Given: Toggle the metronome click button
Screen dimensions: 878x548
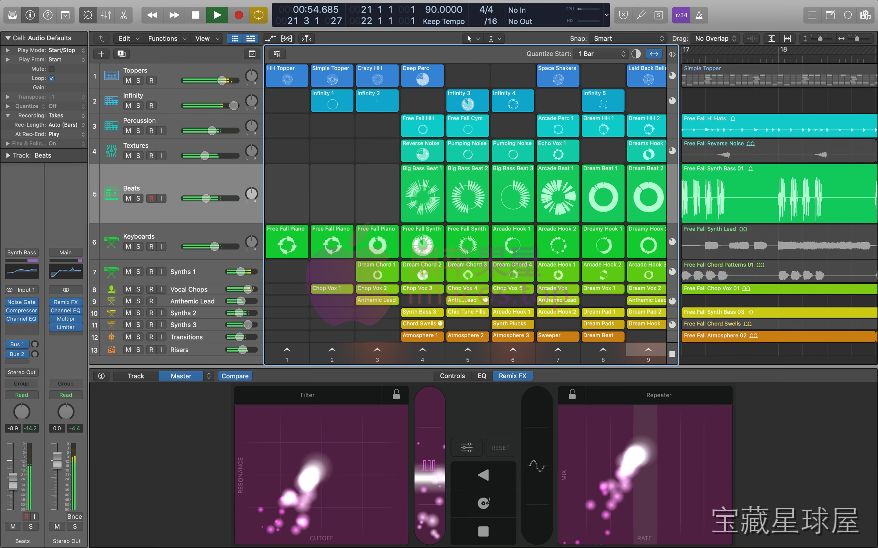Looking at the screenshot, I should (699, 15).
